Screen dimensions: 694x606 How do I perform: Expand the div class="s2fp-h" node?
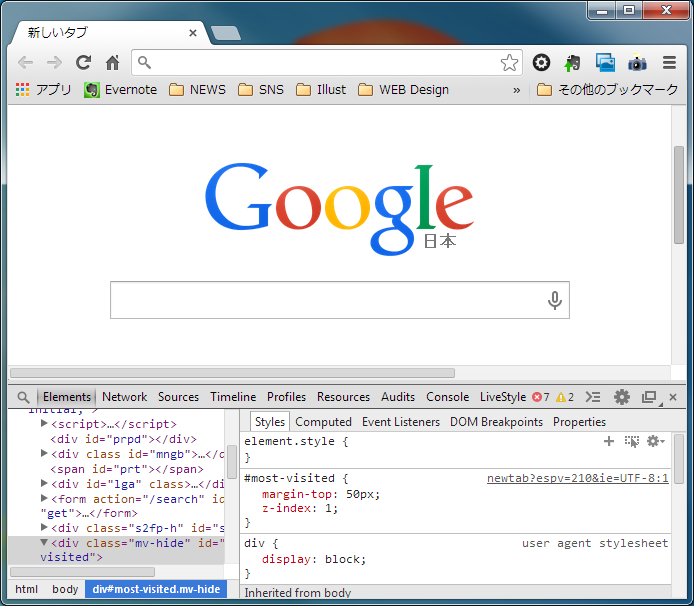(44, 527)
